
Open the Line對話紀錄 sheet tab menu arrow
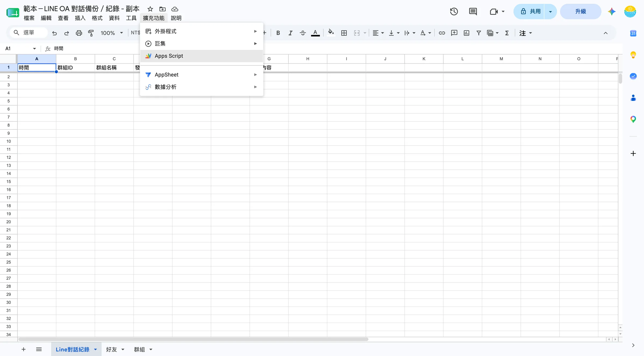[x=96, y=349]
